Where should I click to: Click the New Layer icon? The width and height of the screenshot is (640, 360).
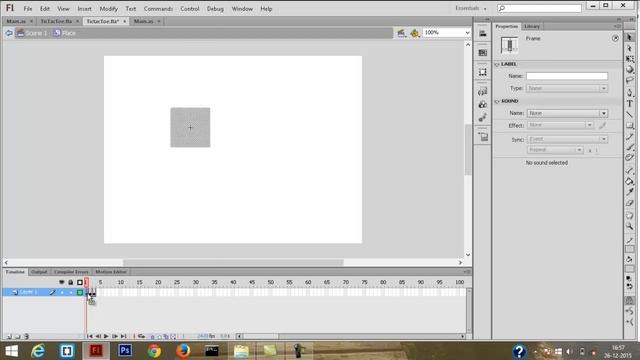[9, 336]
